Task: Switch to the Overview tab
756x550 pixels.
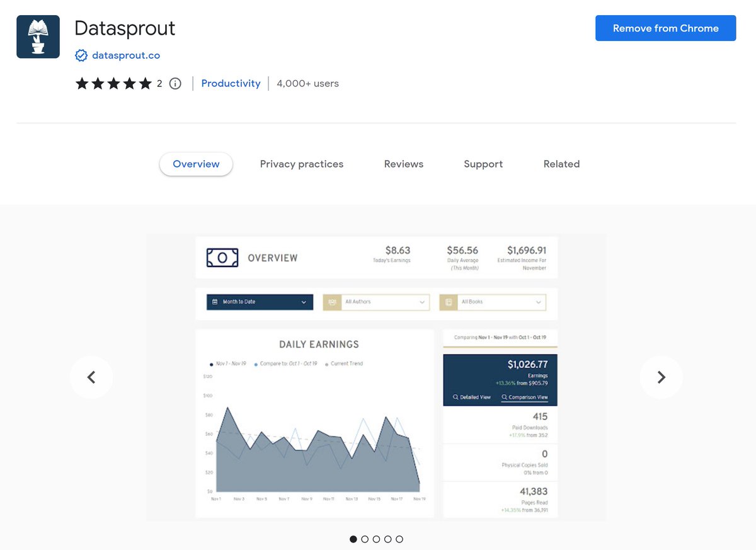Action: coord(196,164)
